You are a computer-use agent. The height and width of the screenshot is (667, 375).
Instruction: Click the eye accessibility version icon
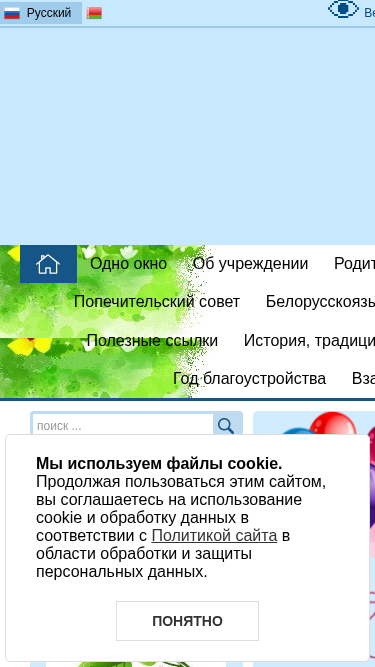[343, 9]
